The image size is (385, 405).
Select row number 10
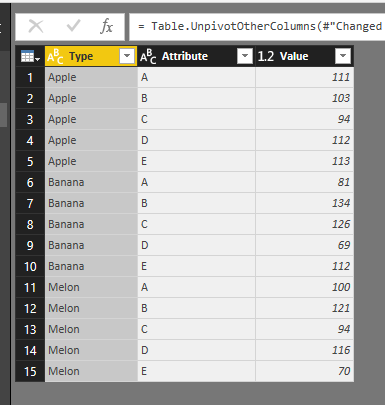coord(30,266)
